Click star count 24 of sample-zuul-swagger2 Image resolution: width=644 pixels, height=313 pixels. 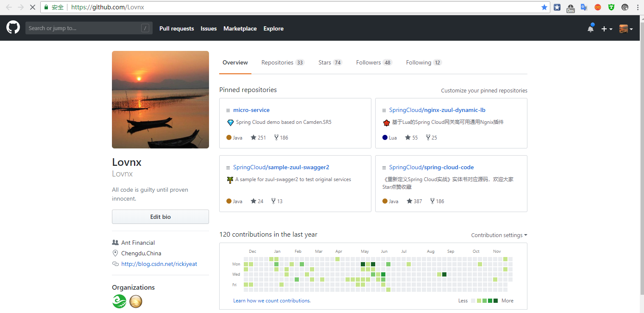[257, 201]
